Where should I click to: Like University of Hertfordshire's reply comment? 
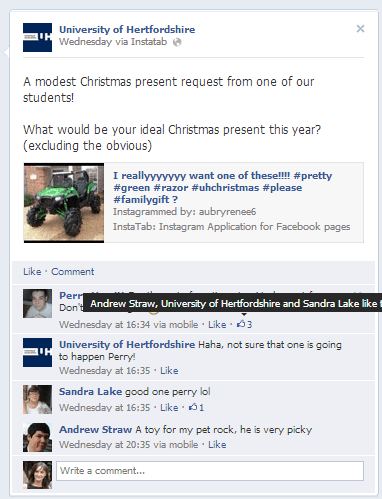coord(169,370)
